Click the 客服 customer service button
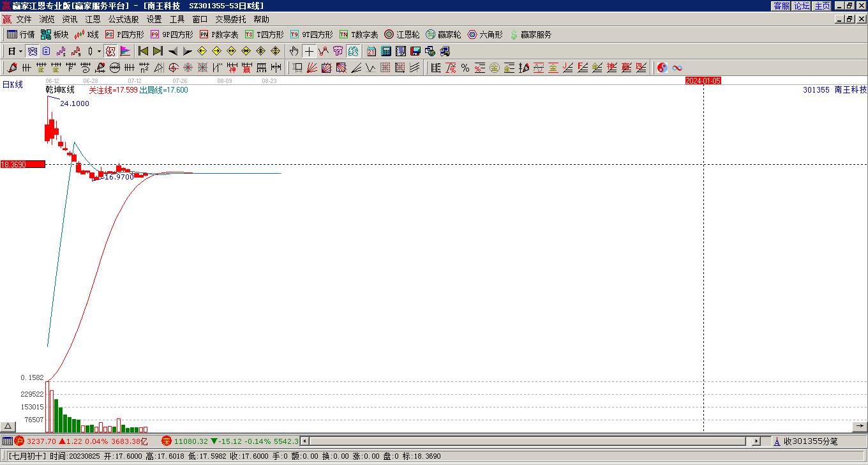Screen dimensions: 868x465 tap(781, 6)
